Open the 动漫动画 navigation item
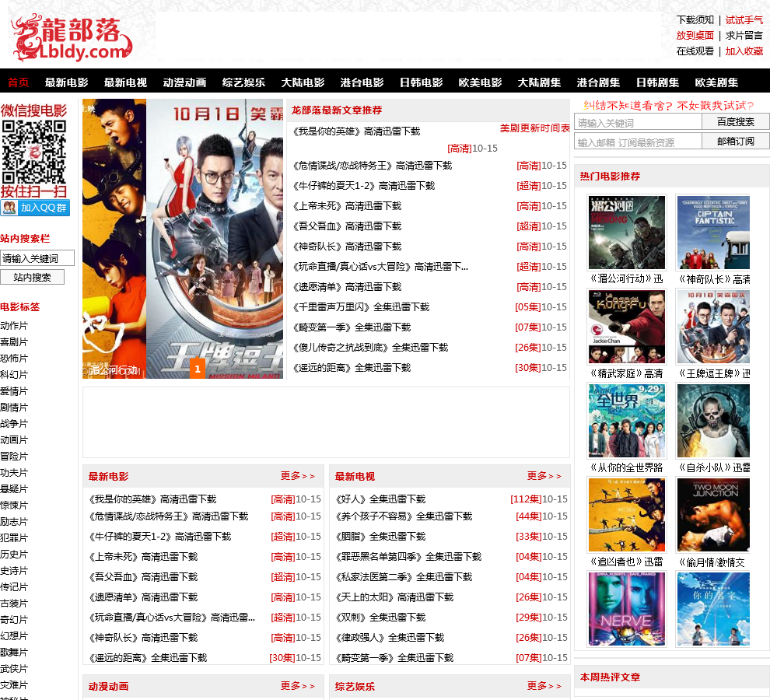770x700 pixels. click(184, 82)
